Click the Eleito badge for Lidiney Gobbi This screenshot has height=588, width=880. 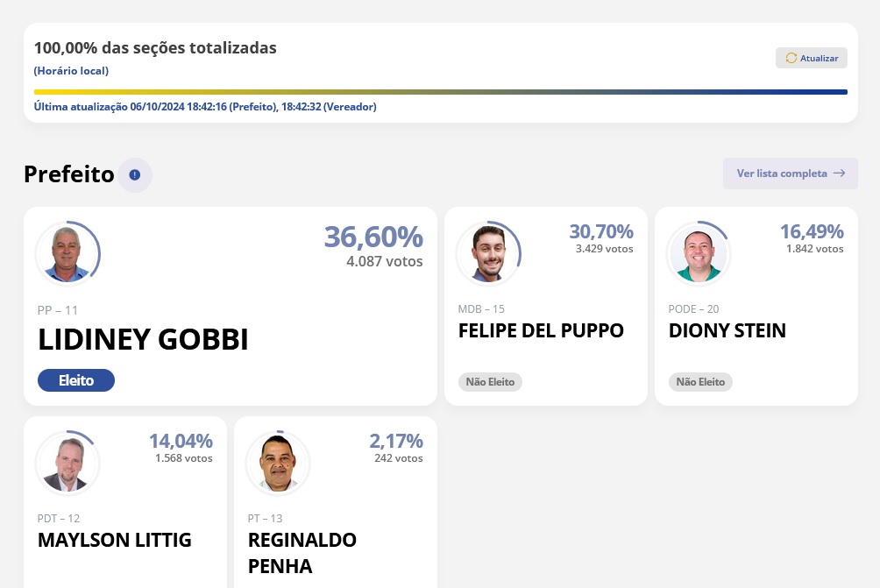coord(76,380)
